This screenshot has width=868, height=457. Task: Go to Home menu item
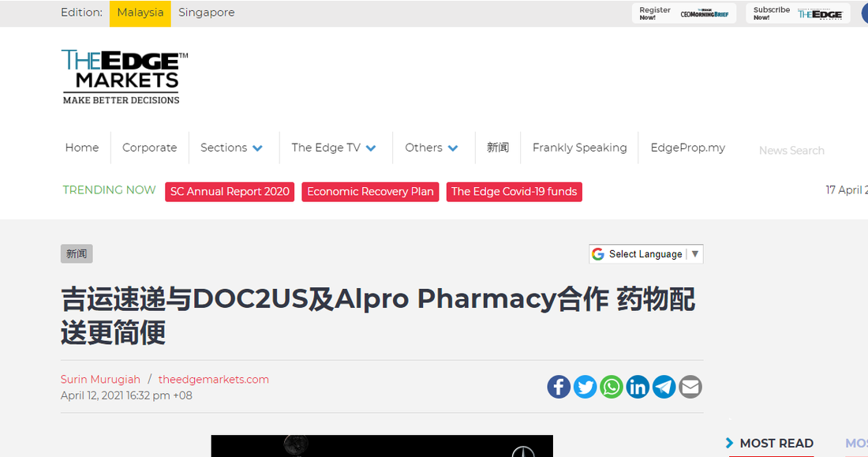click(82, 148)
